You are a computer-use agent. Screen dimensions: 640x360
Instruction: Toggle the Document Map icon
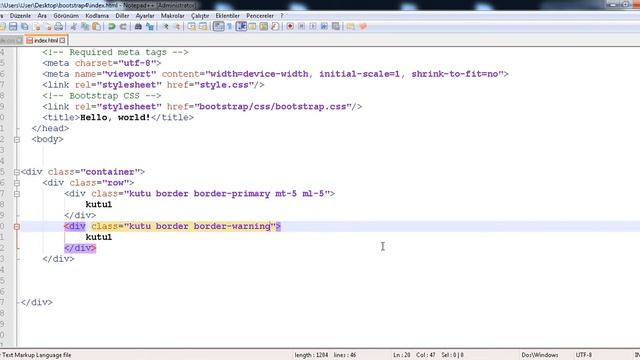click(264, 27)
